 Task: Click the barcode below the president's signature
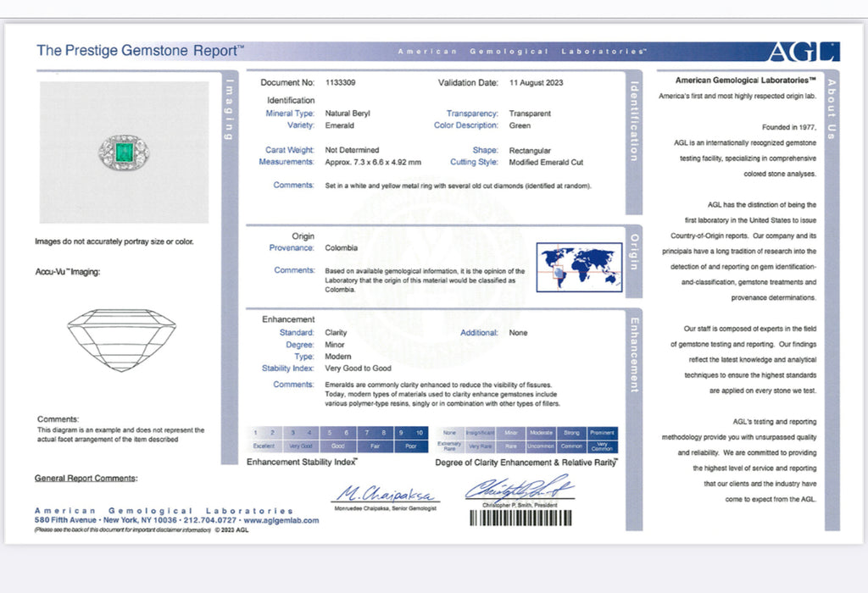pyautogui.click(x=519, y=517)
